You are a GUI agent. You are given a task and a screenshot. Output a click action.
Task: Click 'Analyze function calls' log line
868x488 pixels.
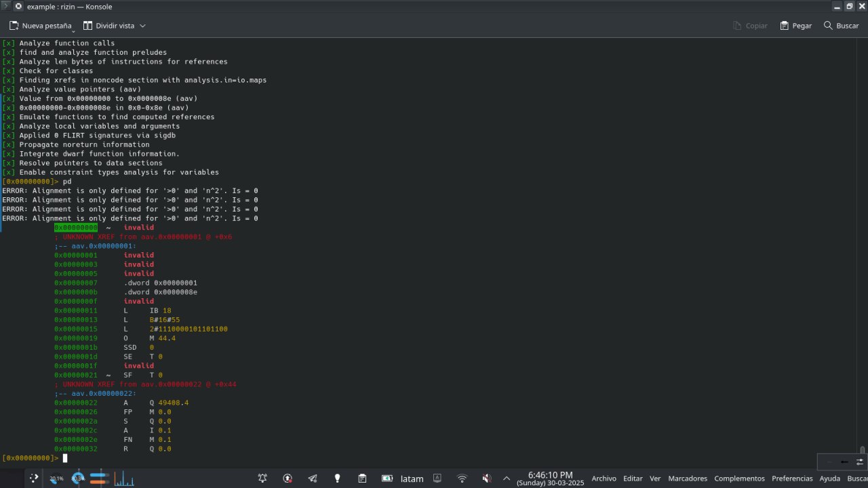click(x=67, y=43)
